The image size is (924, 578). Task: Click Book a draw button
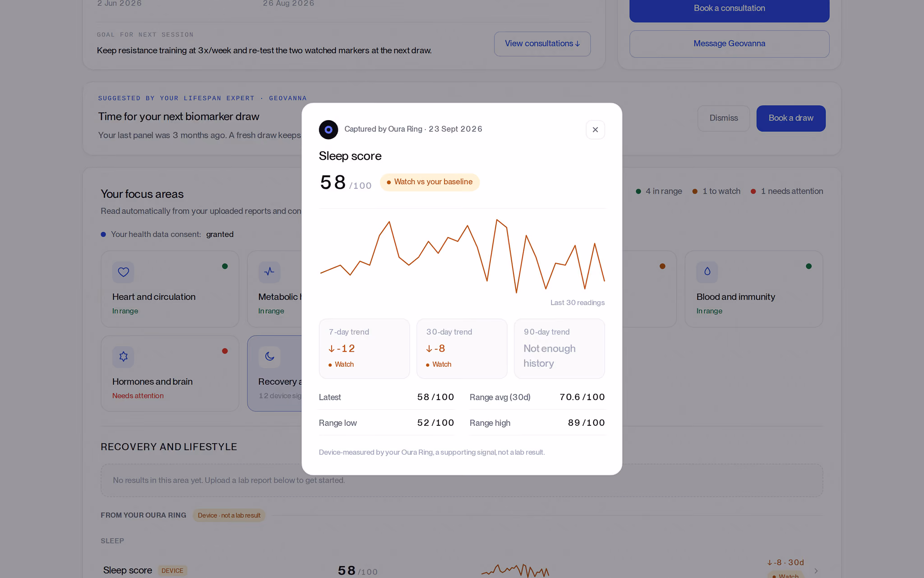(x=791, y=118)
